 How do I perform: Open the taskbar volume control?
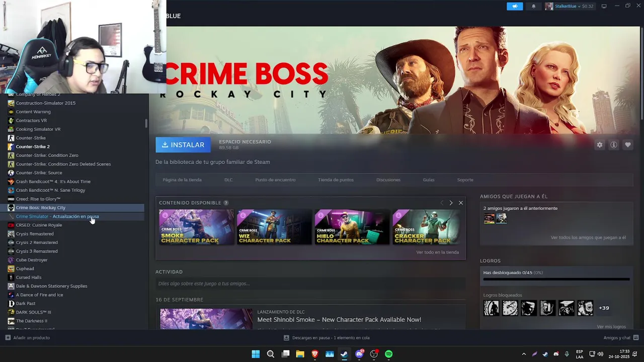click(600, 354)
